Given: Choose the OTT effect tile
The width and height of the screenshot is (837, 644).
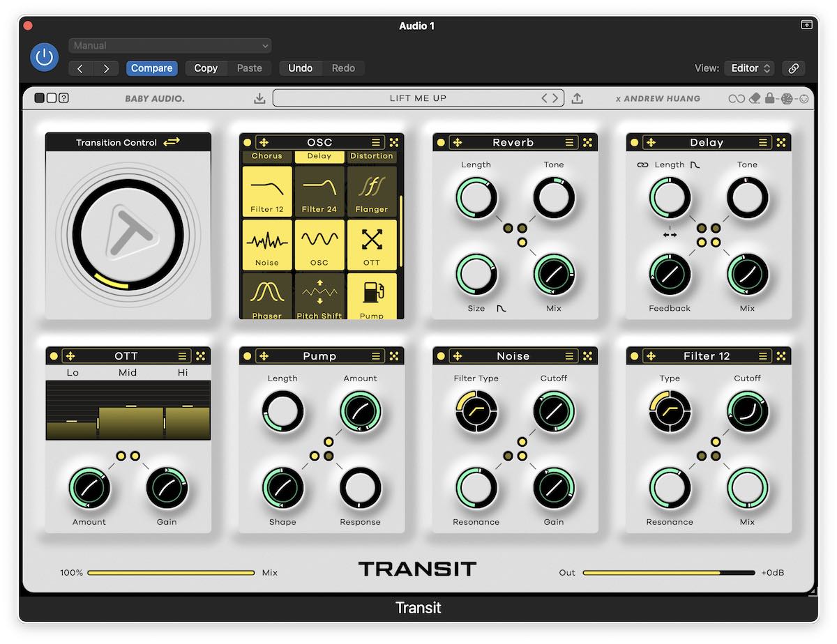Looking at the screenshot, I should coord(372,245).
